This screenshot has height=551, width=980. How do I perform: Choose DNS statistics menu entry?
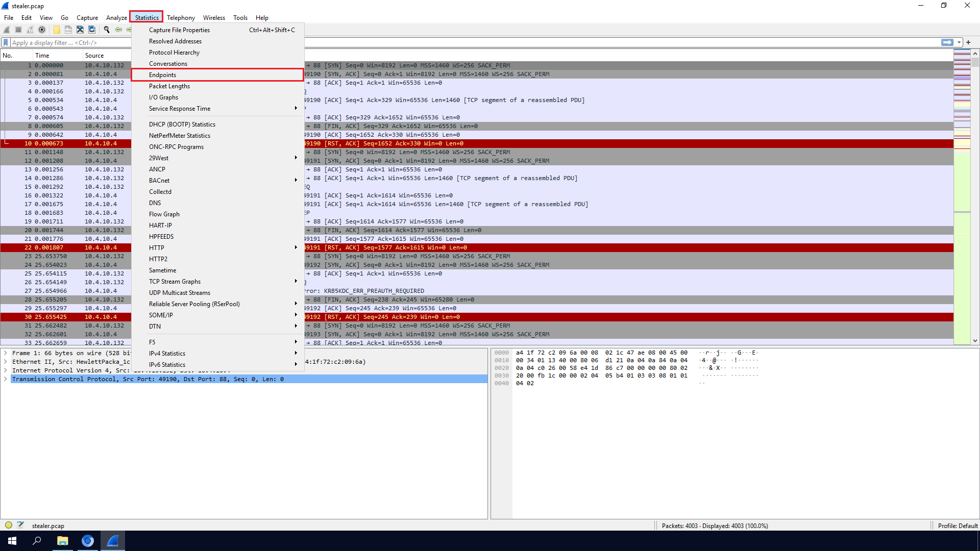point(218,203)
